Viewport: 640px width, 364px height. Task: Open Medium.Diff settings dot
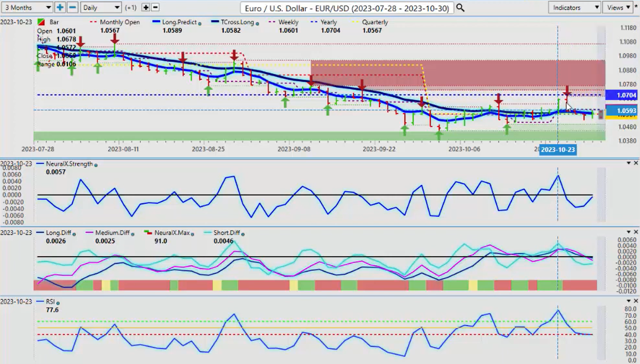tap(133, 234)
